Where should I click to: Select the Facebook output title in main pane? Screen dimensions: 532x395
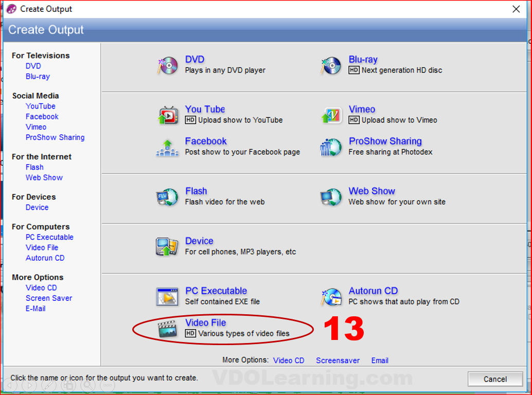tap(206, 141)
